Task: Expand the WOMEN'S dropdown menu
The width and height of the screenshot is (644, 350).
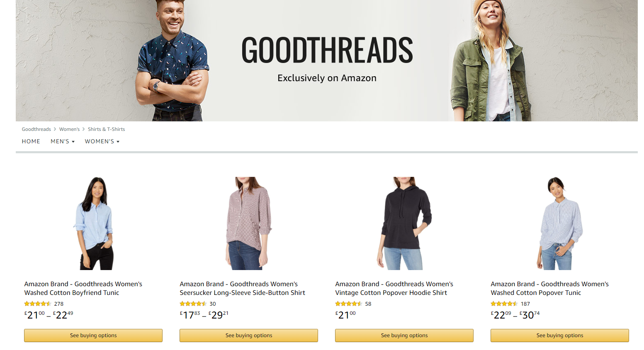Action: (102, 141)
